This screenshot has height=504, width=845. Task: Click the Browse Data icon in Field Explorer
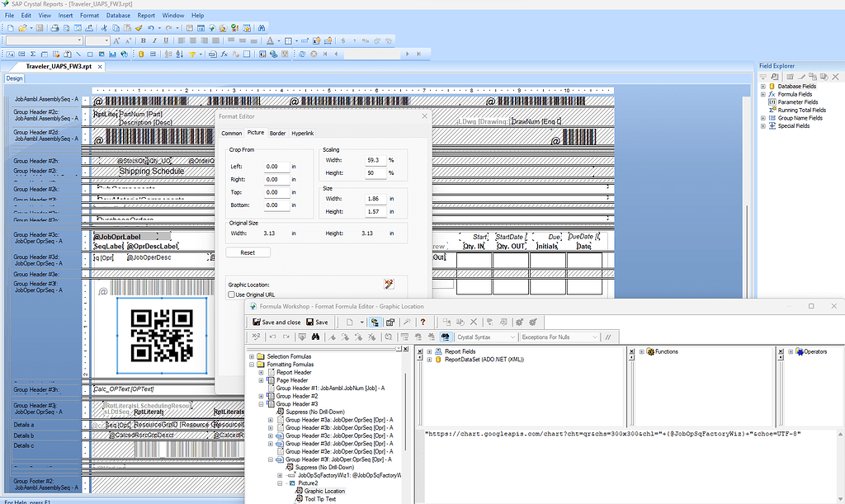pos(775,76)
